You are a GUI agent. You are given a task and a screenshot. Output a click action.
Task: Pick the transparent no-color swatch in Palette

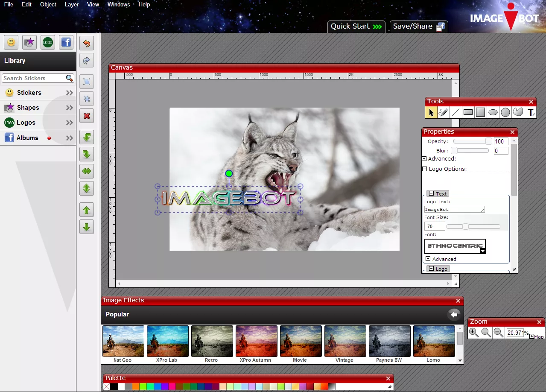click(107, 386)
